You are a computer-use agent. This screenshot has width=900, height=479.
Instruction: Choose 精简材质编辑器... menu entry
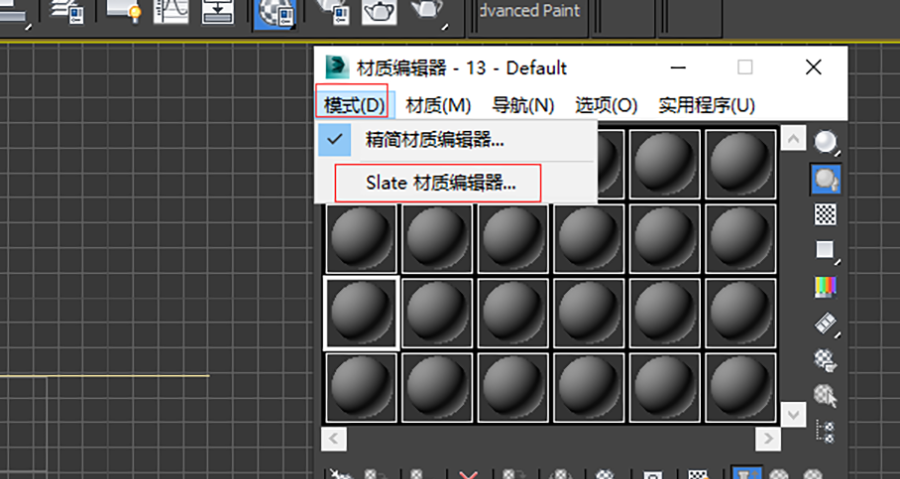pyautogui.click(x=457, y=139)
